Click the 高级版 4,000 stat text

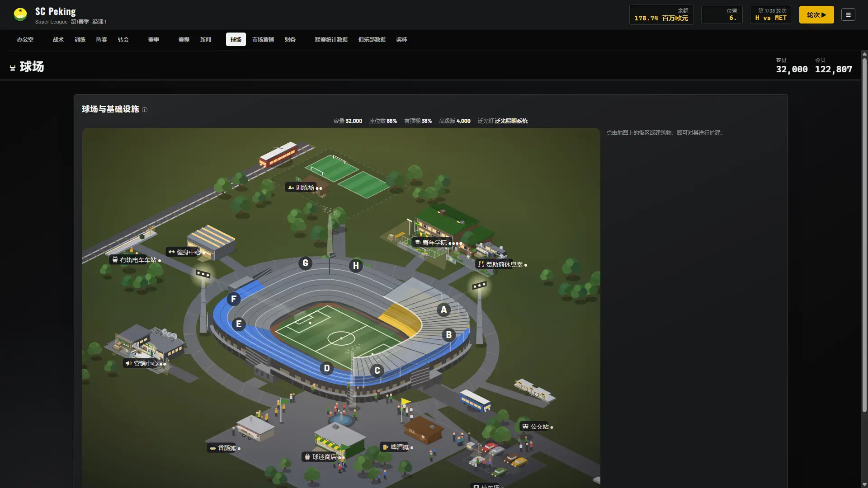tap(454, 121)
